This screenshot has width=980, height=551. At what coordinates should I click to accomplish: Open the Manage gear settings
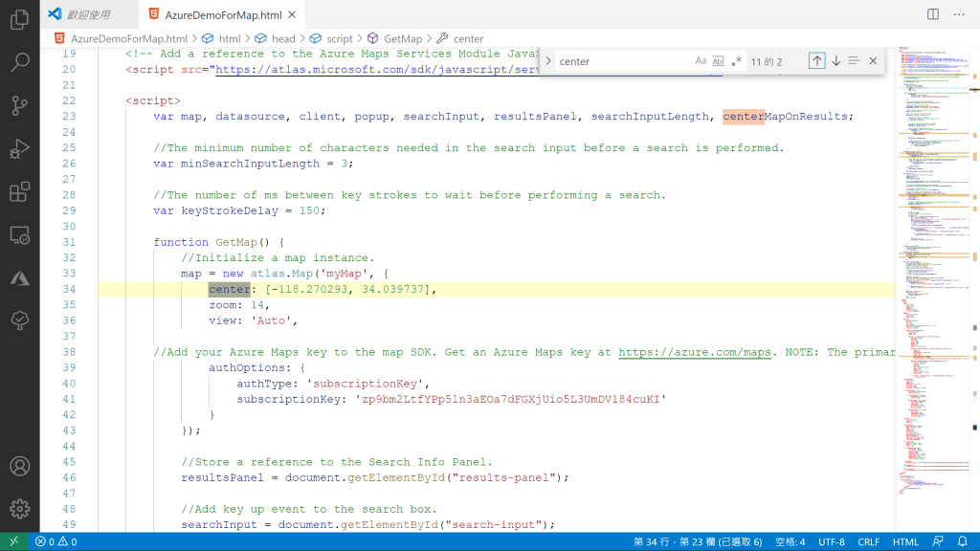coord(19,509)
